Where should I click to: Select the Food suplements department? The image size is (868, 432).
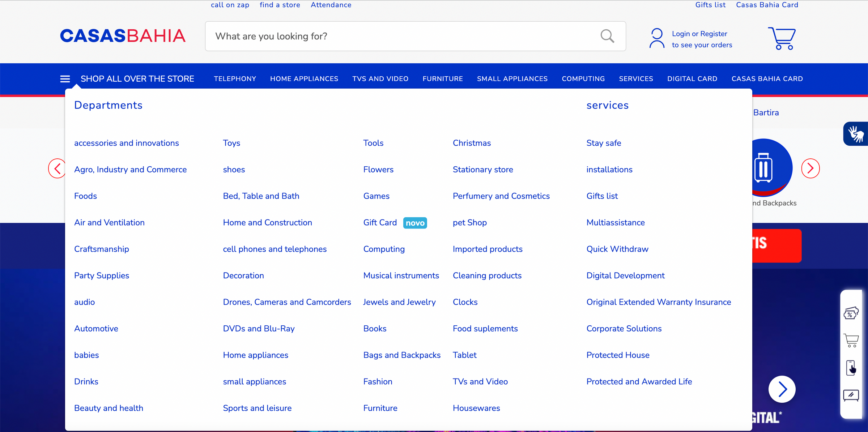point(485,329)
